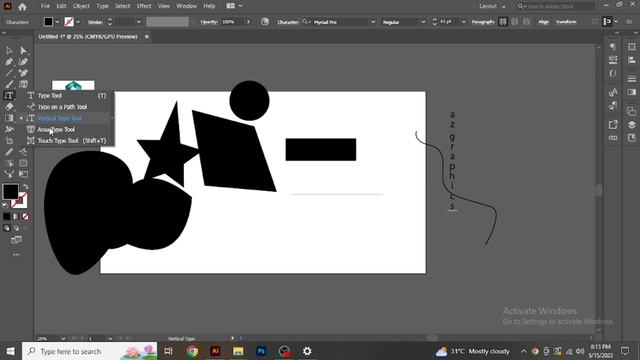
Task: Select the Selection tool arrow
Action: tap(9, 51)
